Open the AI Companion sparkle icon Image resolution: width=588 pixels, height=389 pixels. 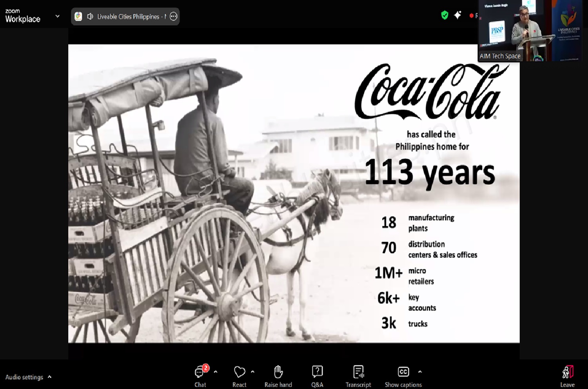pyautogui.click(x=457, y=15)
